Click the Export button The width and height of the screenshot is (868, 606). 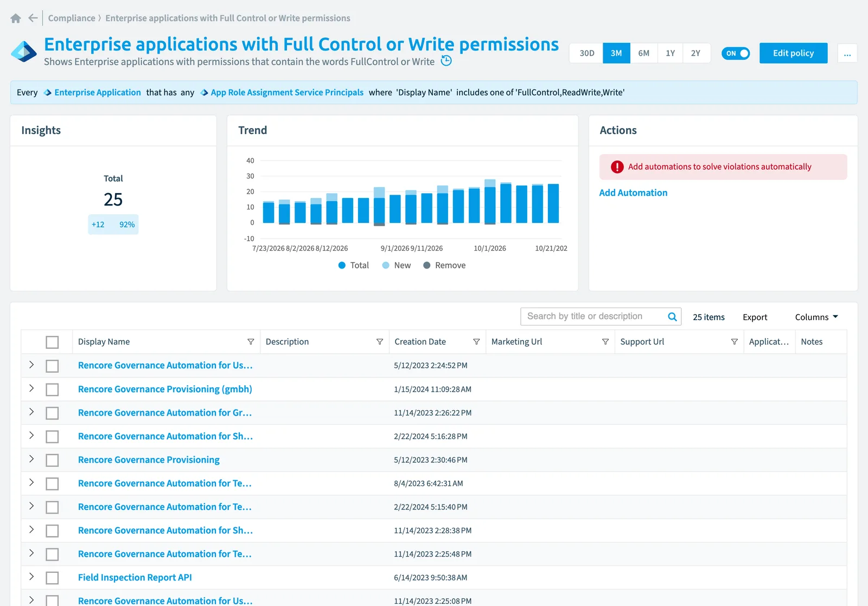point(755,317)
